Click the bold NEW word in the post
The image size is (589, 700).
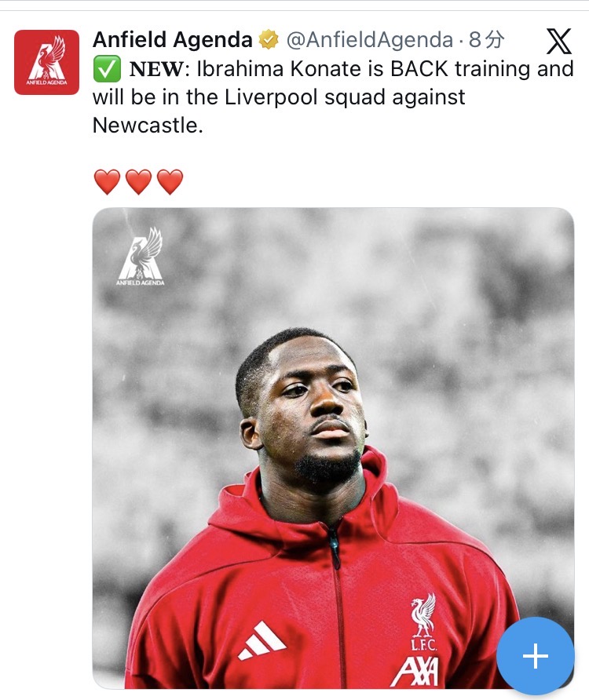tap(156, 69)
